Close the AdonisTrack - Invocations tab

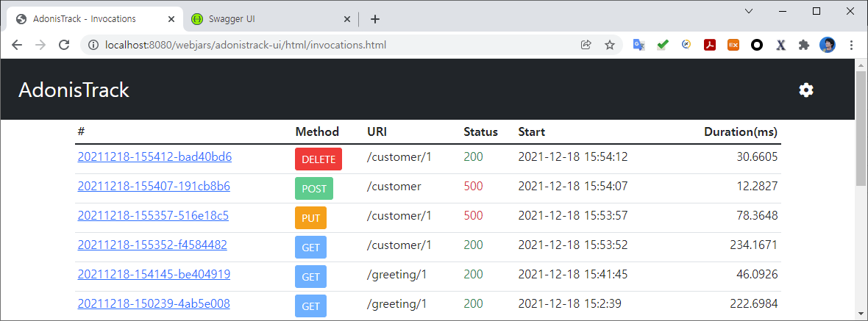click(x=171, y=19)
